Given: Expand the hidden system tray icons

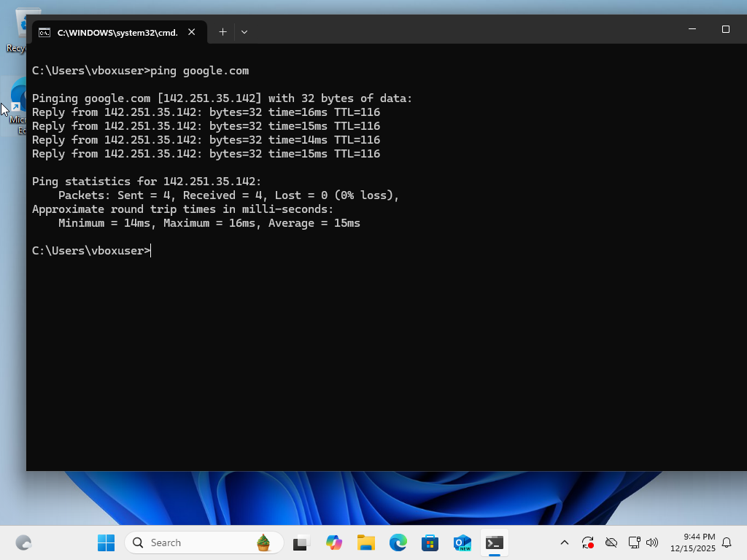Looking at the screenshot, I should coord(564,542).
